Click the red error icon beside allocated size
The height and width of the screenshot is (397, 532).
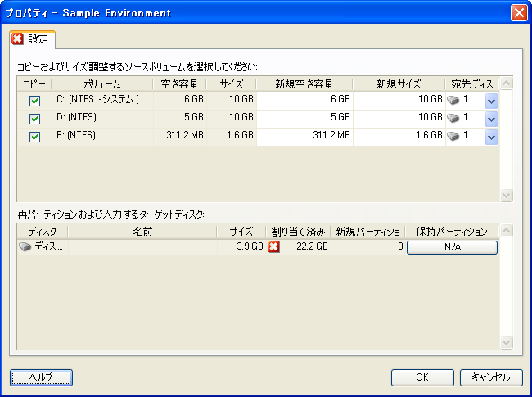click(274, 246)
